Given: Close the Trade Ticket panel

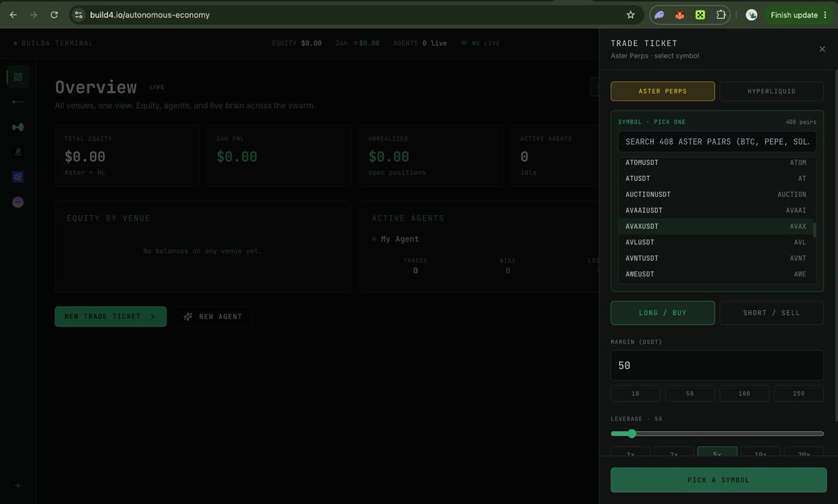Looking at the screenshot, I should (x=822, y=49).
